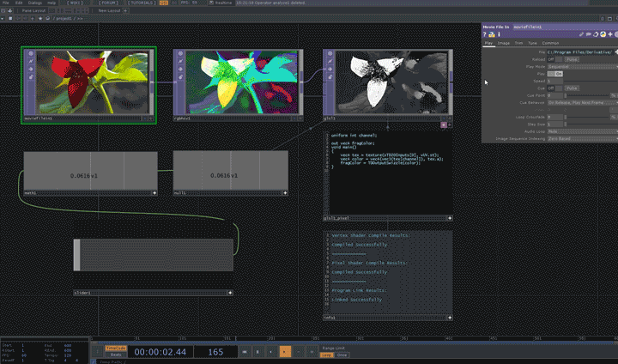618x364 pixels.
Task: Open the Play Mode dropdown
Action: (583, 67)
